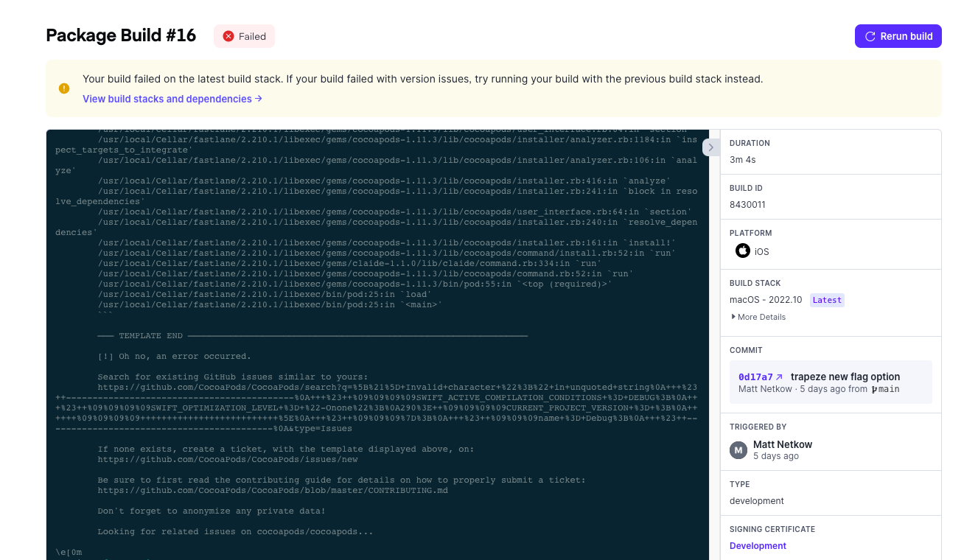Collapse the build log panel with the chevron
978x560 pixels.
[710, 147]
